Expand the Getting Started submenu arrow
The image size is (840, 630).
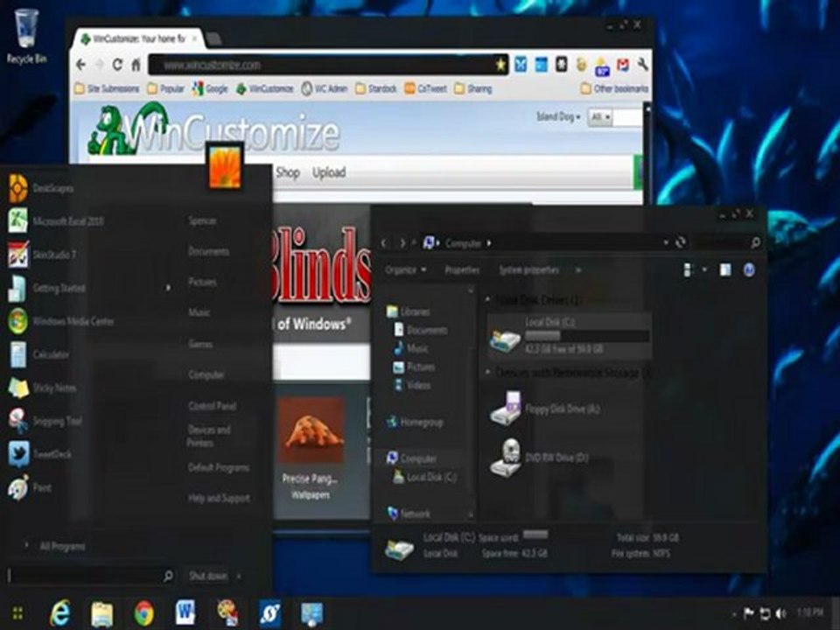[168, 288]
